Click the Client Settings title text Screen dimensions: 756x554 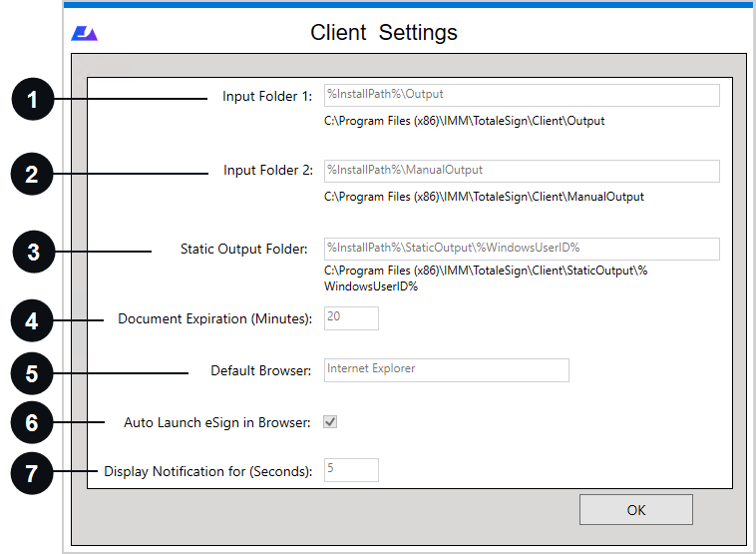pyautogui.click(x=384, y=33)
